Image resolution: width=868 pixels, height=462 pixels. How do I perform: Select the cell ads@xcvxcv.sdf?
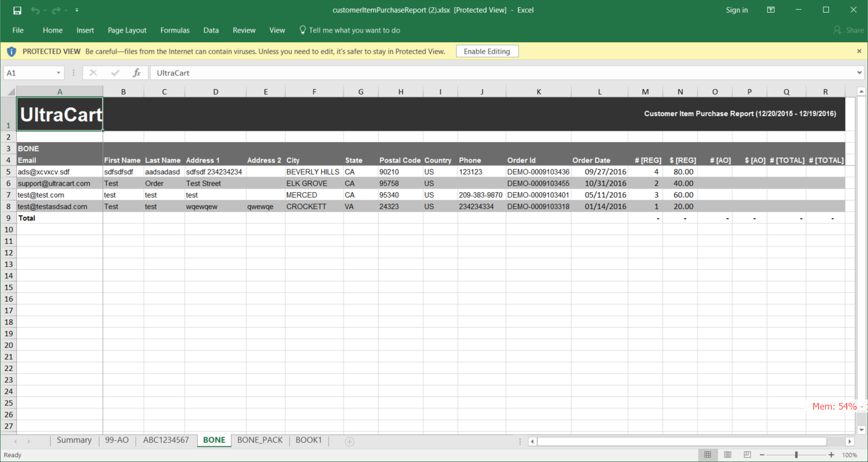(x=60, y=172)
